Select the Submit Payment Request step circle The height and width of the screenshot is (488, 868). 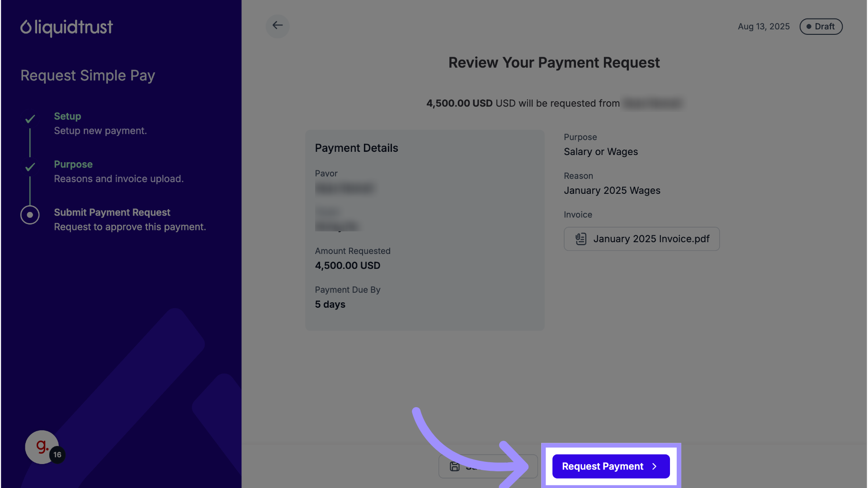pos(30,215)
